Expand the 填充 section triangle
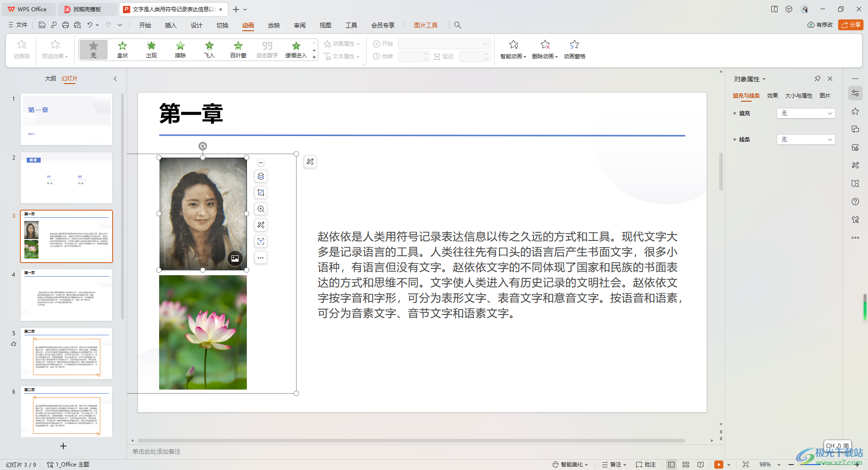Image resolution: width=868 pixels, height=470 pixels. [x=735, y=113]
